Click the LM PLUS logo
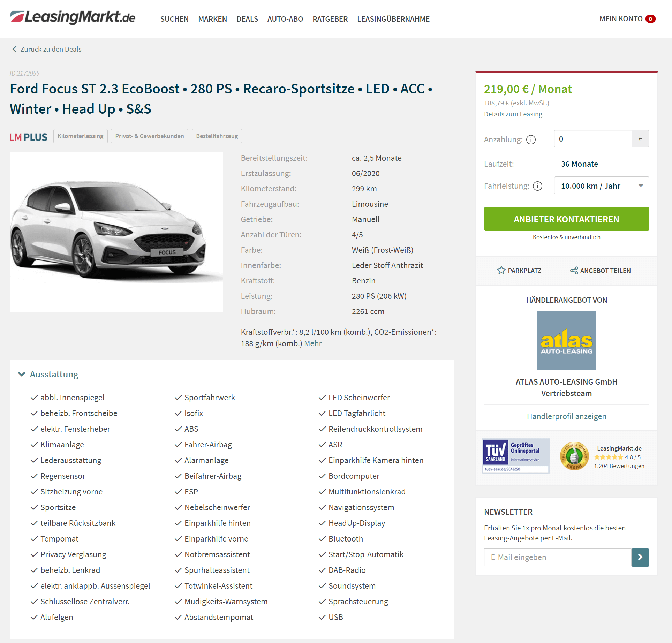Viewport: 672px width, 643px height. 28,137
